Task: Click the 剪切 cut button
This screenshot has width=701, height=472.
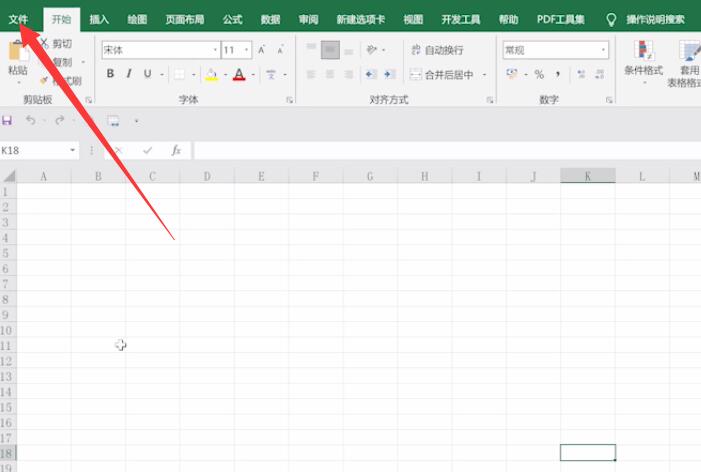Action: [x=56, y=43]
